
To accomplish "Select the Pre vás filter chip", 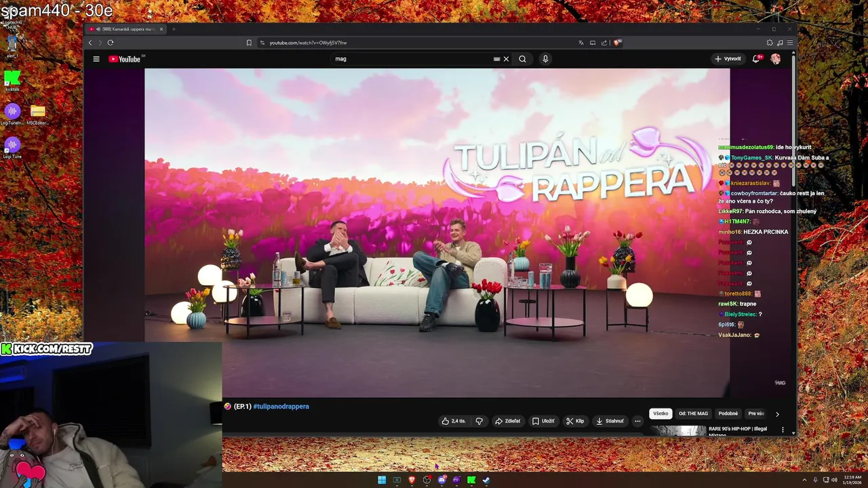I will [x=756, y=413].
